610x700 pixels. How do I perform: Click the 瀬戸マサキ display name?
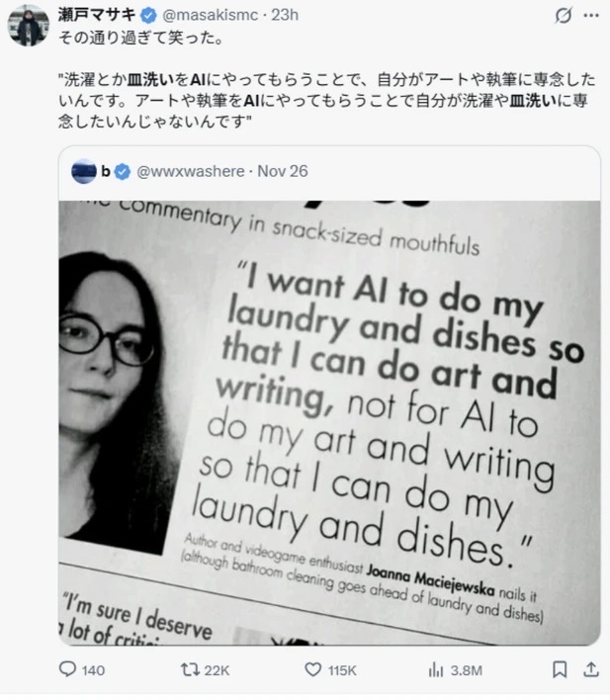pos(97,15)
